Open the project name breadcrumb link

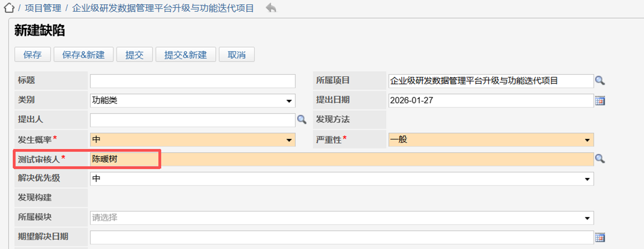(x=163, y=8)
